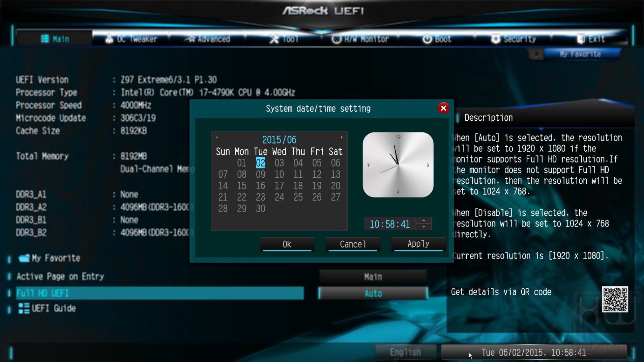Screen dimensions: 644x362
Task: Click the Apply button
Action: pyautogui.click(x=418, y=244)
